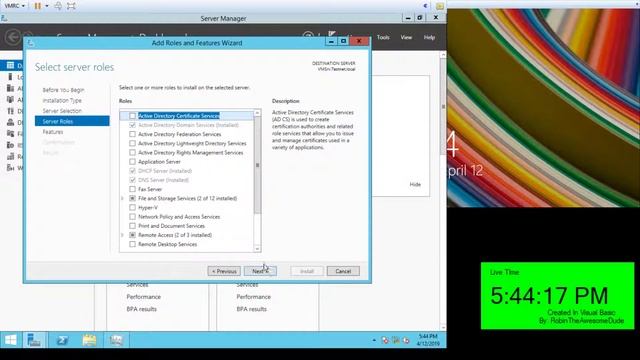Click the roles list scrollbar thumb
640x360 pixels.
tap(257, 165)
